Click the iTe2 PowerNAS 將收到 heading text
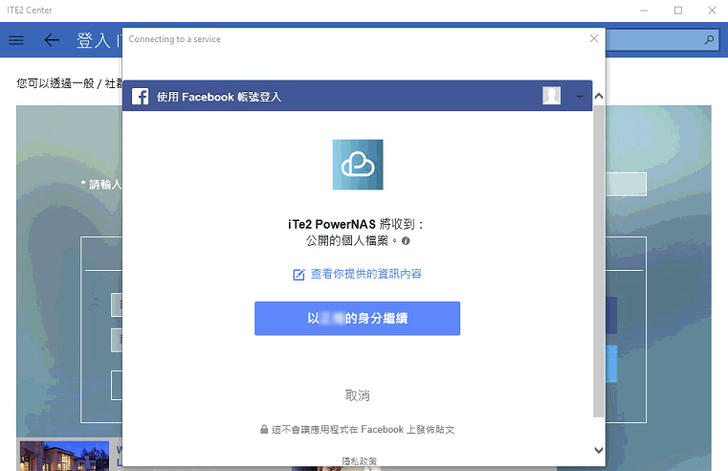The width and height of the screenshot is (728, 471). point(356,224)
